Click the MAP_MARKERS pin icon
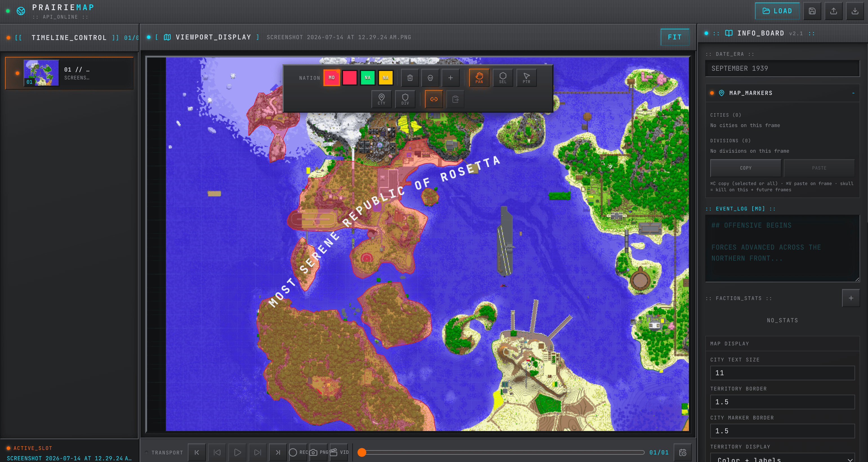This screenshot has width=868, height=462. click(722, 93)
